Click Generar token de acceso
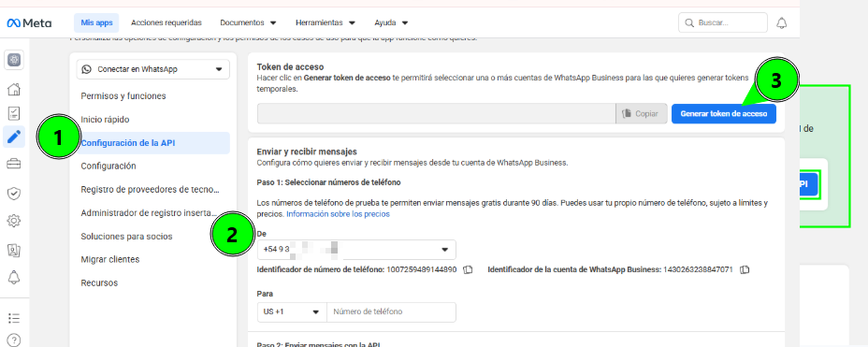This screenshot has height=347, width=868. [724, 113]
